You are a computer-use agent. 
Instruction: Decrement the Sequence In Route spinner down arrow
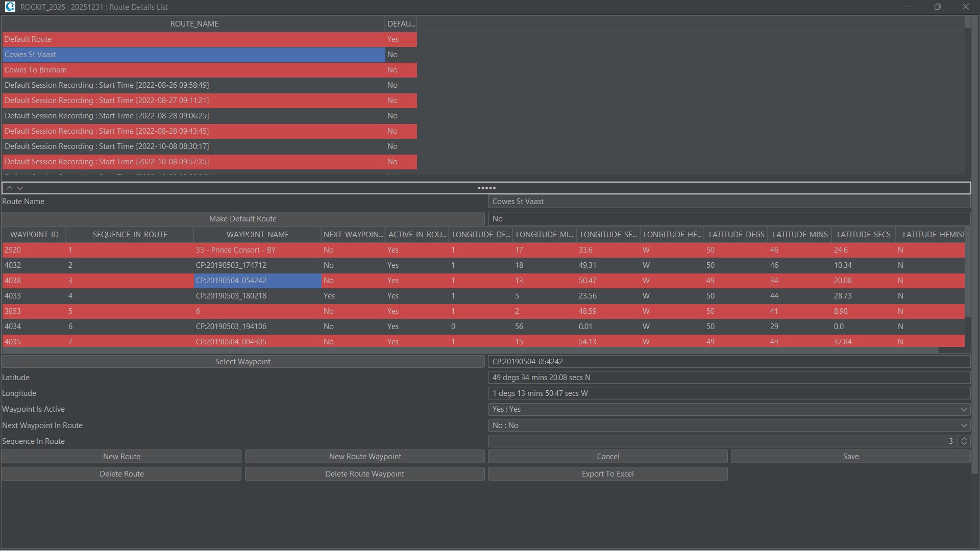tap(964, 444)
